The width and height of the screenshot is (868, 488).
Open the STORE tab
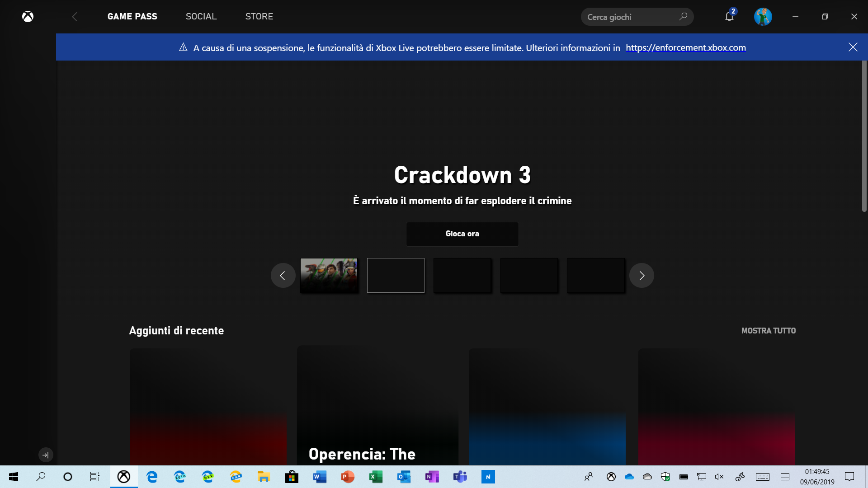[259, 16]
